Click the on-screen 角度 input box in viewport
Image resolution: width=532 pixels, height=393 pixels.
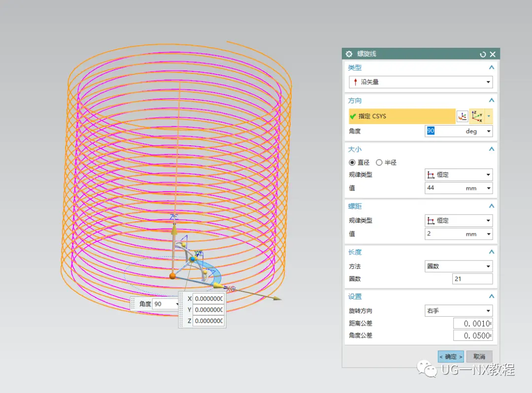click(x=165, y=304)
